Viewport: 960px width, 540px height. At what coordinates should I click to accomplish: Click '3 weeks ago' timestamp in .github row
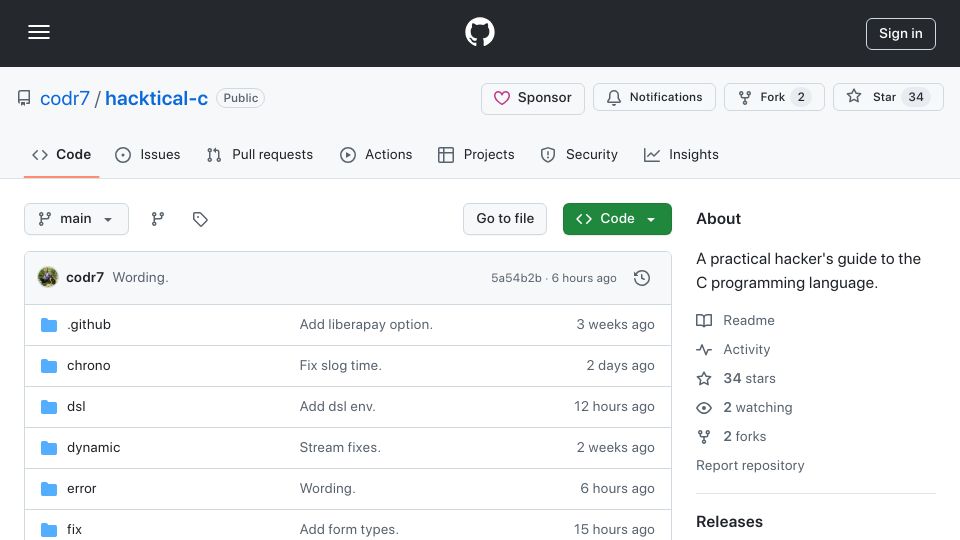615,324
